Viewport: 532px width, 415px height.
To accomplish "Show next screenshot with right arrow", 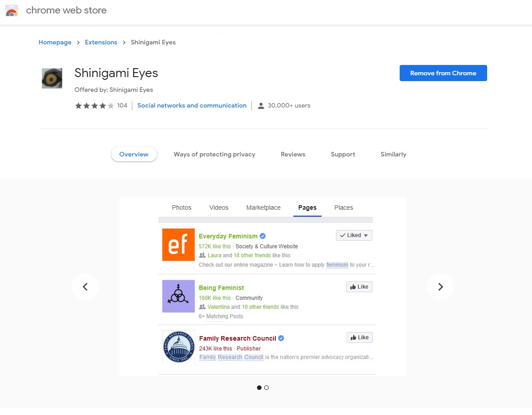I will click(440, 287).
